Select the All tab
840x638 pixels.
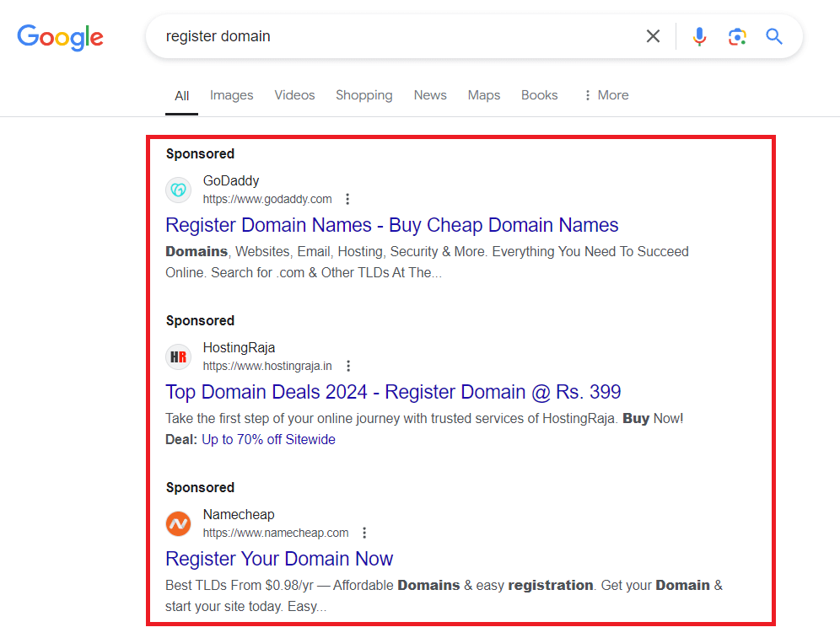181,96
